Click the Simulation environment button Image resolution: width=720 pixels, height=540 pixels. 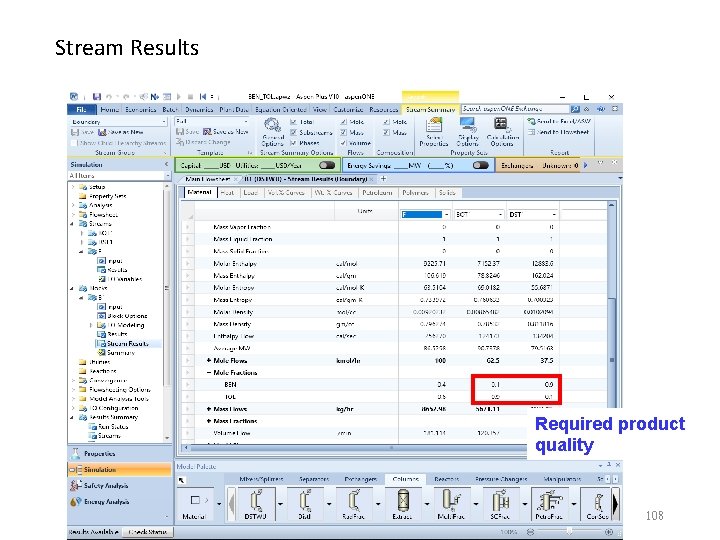(119, 469)
